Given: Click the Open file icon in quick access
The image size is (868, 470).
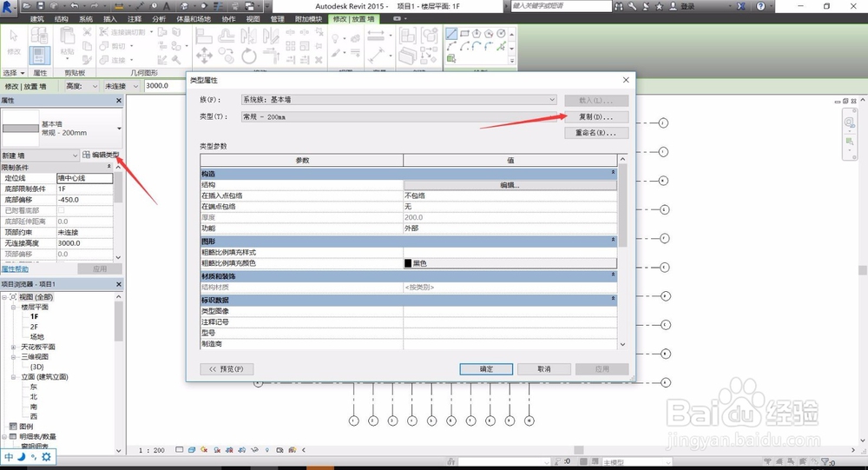Looking at the screenshot, I should (x=27, y=6).
